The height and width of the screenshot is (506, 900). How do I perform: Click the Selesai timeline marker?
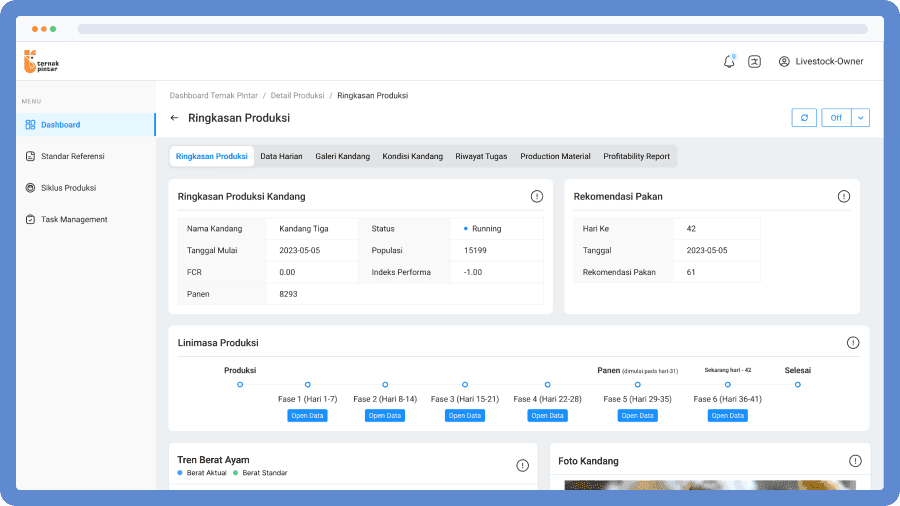click(798, 384)
